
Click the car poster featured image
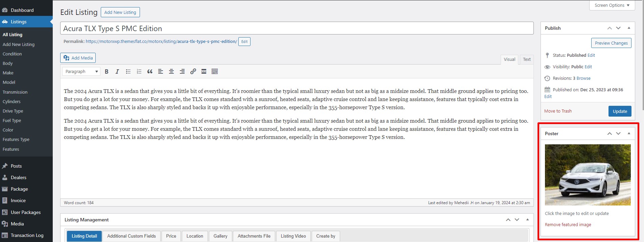[x=588, y=175]
